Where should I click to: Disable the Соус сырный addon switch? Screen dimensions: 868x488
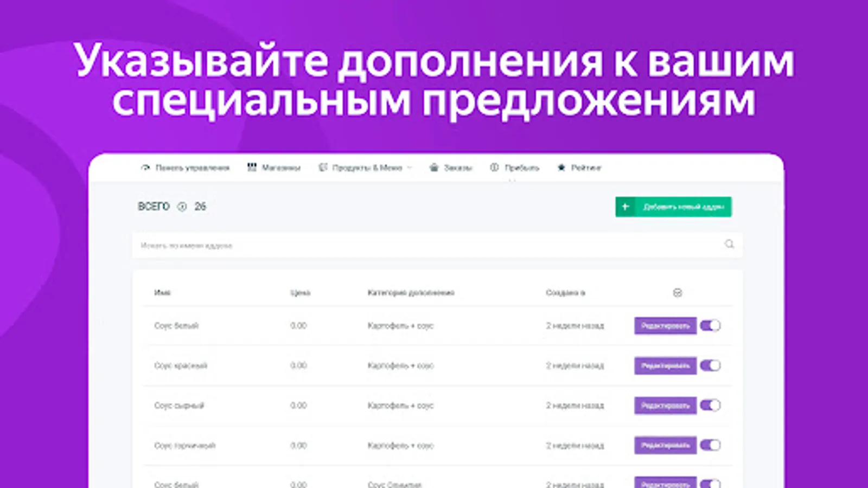pos(710,406)
